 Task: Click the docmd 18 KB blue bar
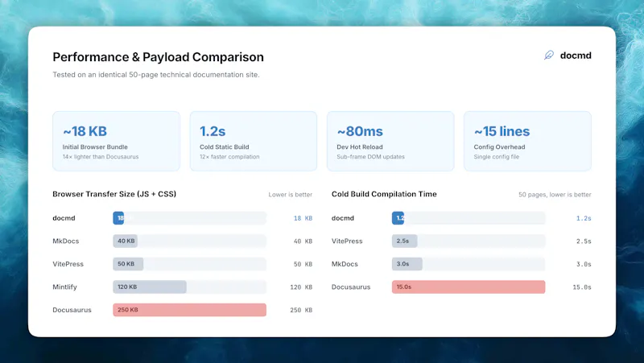click(x=118, y=218)
